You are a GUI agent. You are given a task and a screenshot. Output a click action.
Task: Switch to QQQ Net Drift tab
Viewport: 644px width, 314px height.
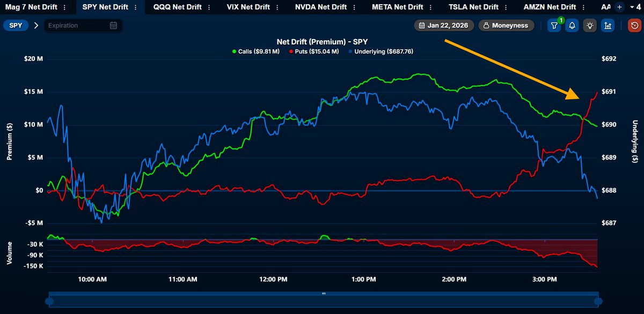177,7
